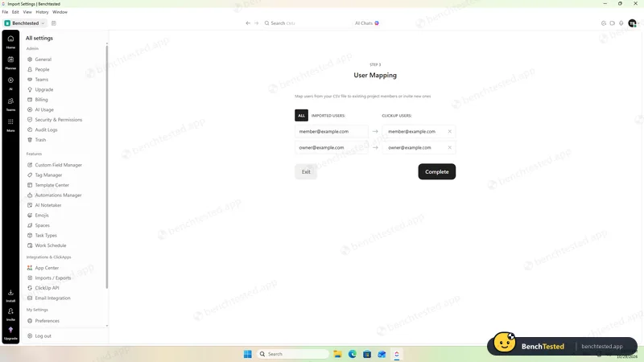
Task: Click the sidebar toggle icon beside Benchtested
Action: [x=54, y=23]
